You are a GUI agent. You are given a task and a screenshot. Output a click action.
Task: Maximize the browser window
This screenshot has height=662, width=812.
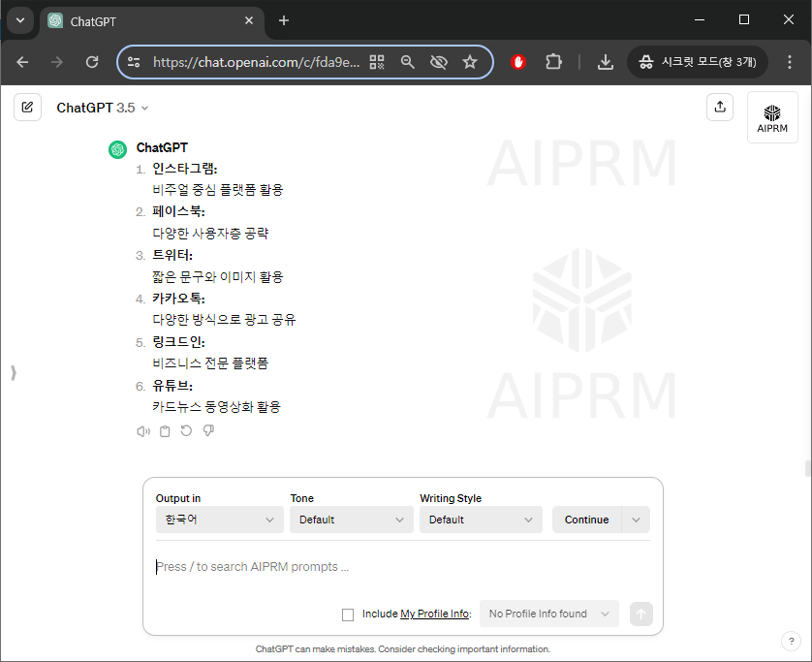(x=744, y=19)
